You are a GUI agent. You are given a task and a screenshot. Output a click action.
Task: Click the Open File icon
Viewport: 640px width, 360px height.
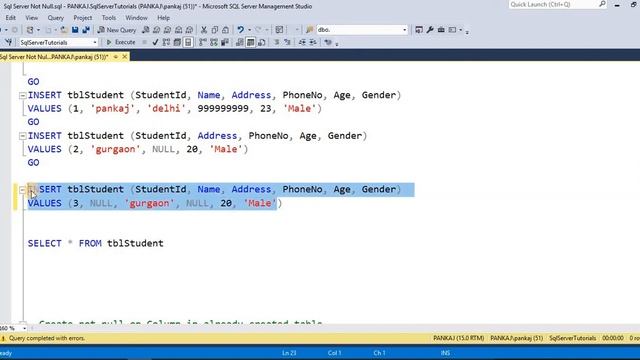(64, 30)
